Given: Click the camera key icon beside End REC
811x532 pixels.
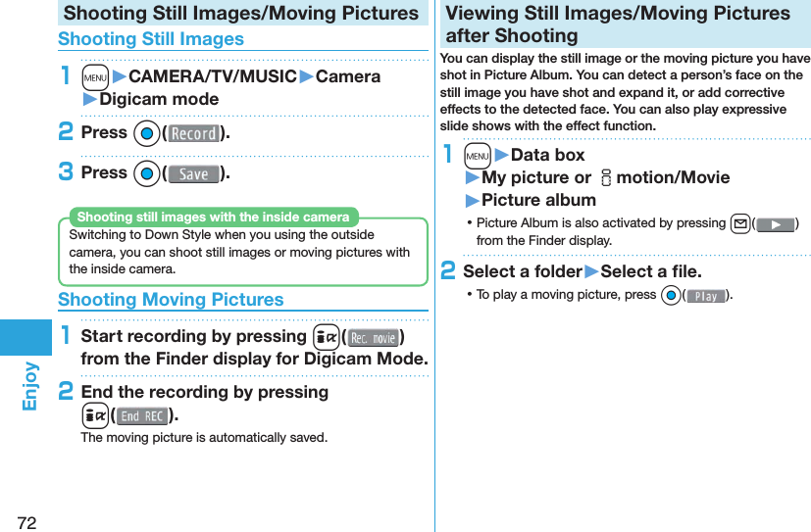Looking at the screenshot, I should 95,415.
